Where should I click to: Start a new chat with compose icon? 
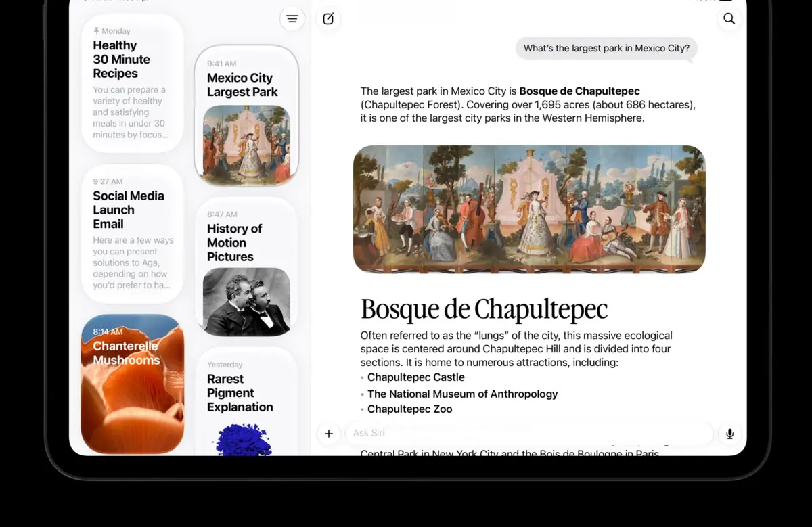click(328, 19)
